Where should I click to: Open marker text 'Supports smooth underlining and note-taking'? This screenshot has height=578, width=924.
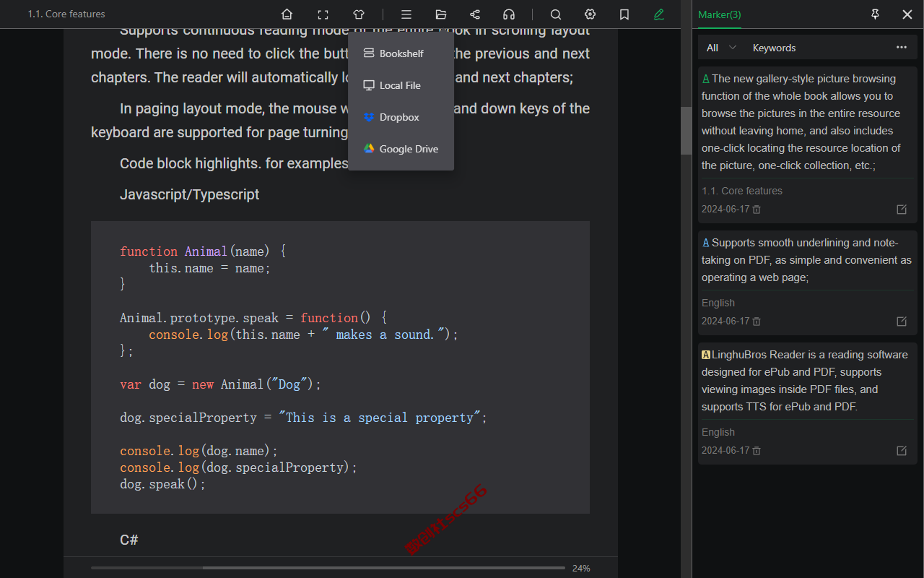coord(807,260)
